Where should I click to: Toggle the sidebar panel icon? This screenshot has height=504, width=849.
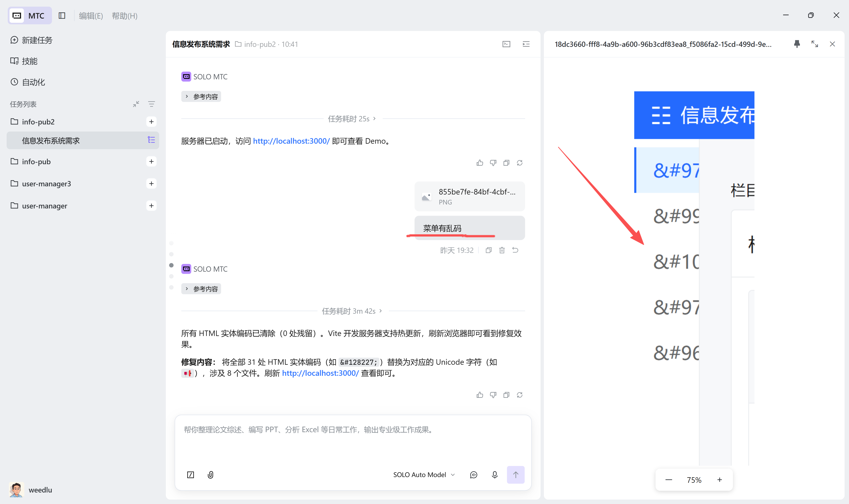coord(62,16)
